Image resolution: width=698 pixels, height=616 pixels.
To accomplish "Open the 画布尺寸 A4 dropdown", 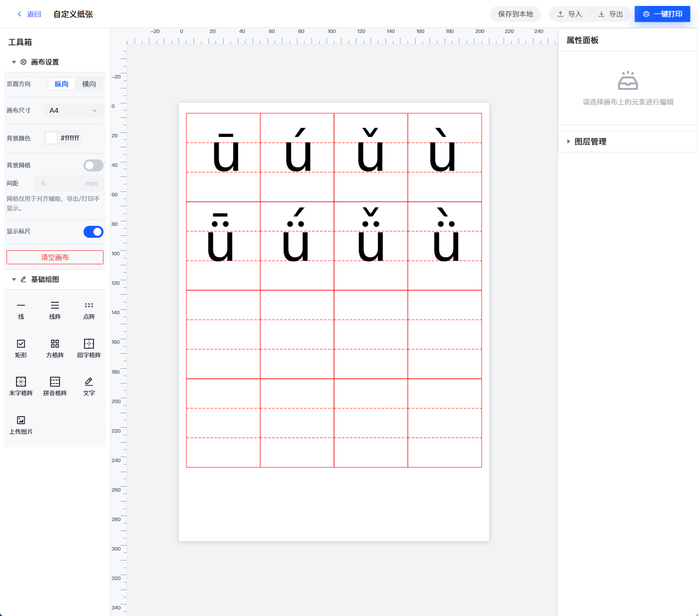I will click(x=73, y=110).
